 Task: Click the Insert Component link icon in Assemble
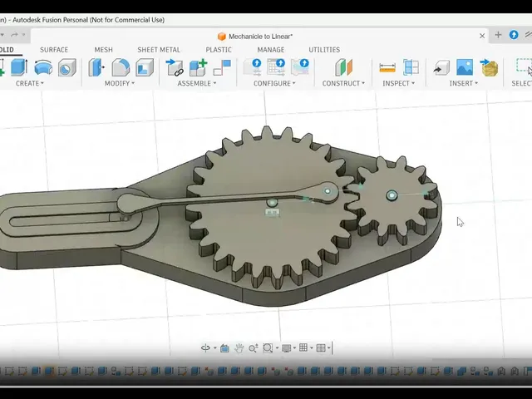(175, 67)
